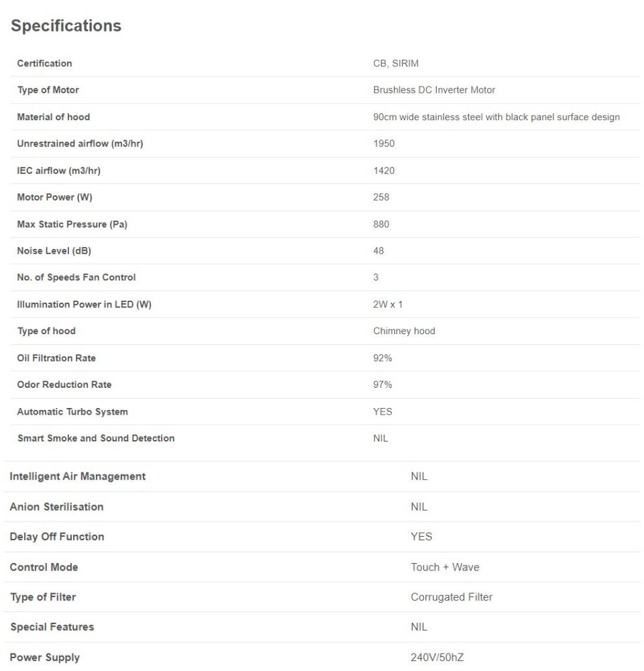
Task: Click the Type of Motor label
Action: pyautogui.click(x=48, y=90)
